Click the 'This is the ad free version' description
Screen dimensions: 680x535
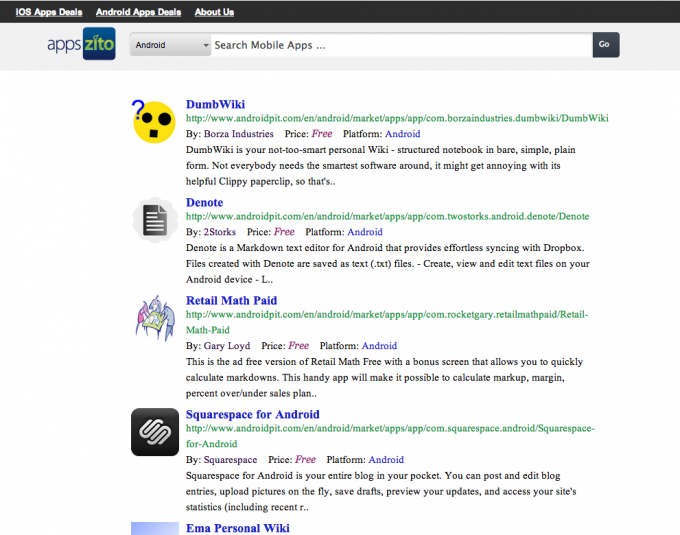point(385,378)
